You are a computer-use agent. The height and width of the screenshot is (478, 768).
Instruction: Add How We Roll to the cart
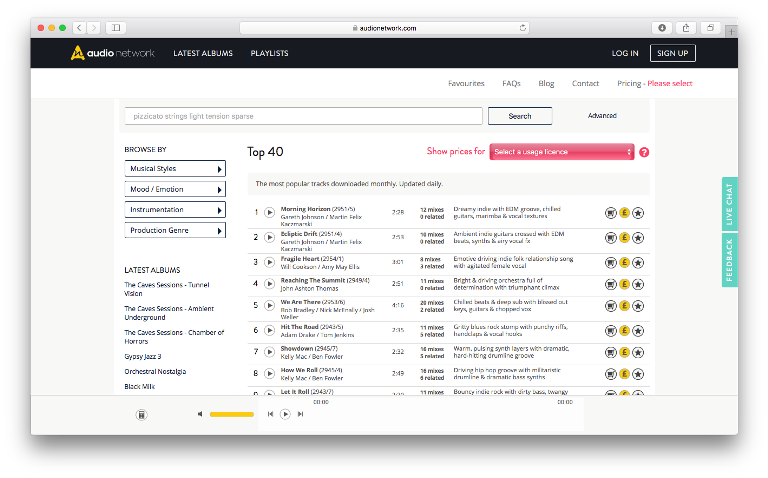coord(610,374)
